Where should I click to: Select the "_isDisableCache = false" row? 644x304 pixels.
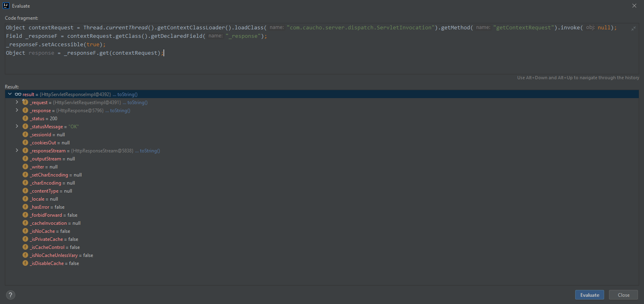322,263
